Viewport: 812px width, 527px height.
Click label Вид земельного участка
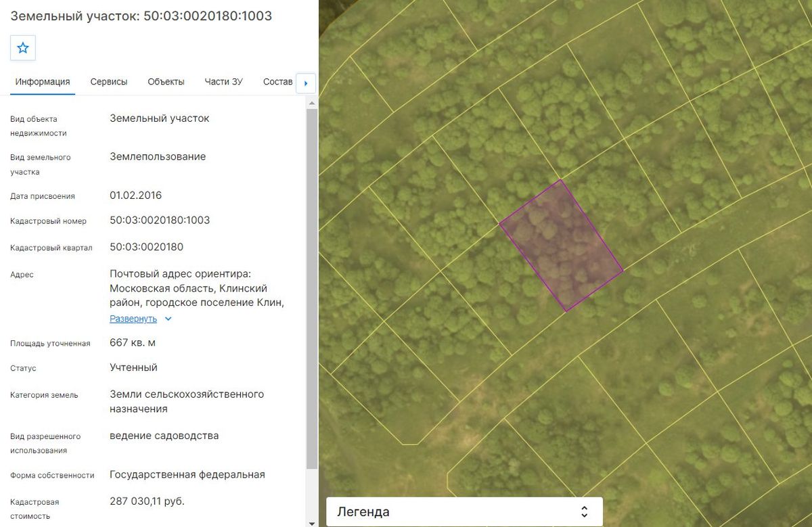(41, 164)
